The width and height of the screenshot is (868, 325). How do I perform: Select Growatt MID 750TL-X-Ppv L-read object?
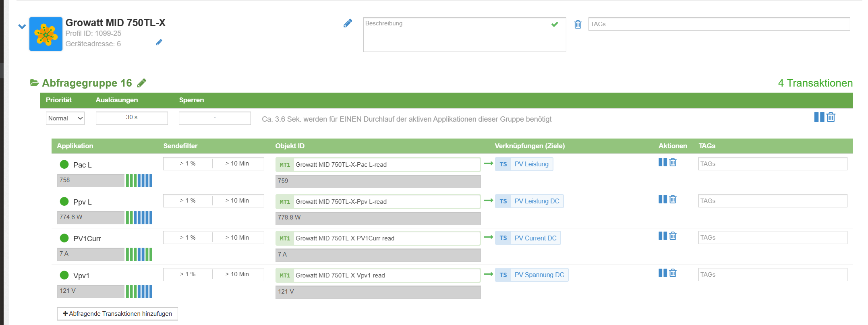[x=378, y=201]
